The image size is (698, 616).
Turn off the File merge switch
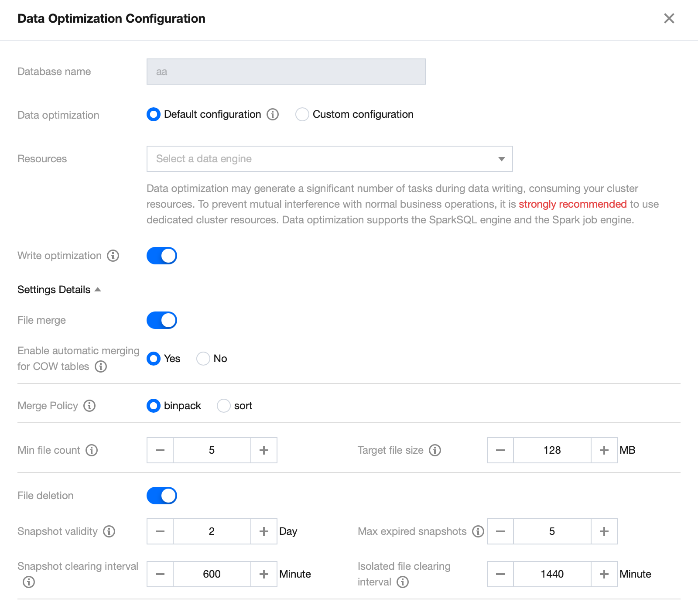[x=162, y=320]
